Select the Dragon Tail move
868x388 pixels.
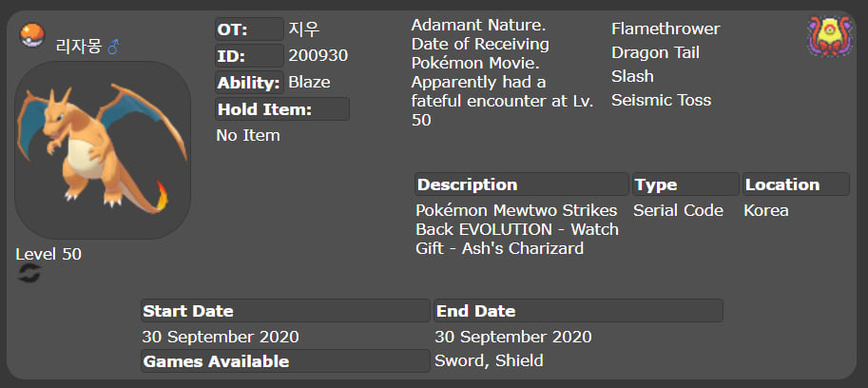pos(655,52)
